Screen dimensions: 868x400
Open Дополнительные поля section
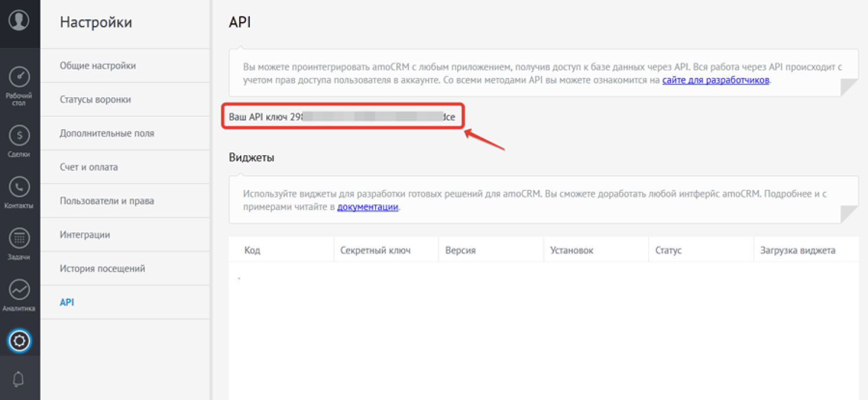[x=107, y=133]
